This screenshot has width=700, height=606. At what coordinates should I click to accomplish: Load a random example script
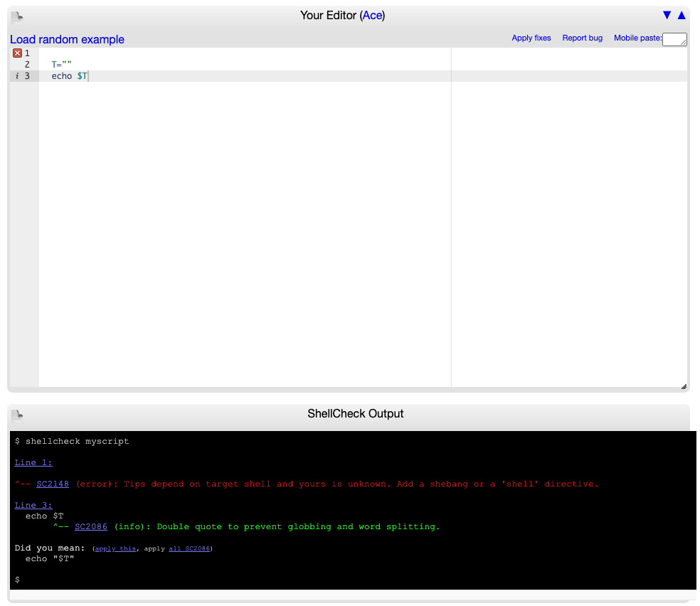pos(67,39)
